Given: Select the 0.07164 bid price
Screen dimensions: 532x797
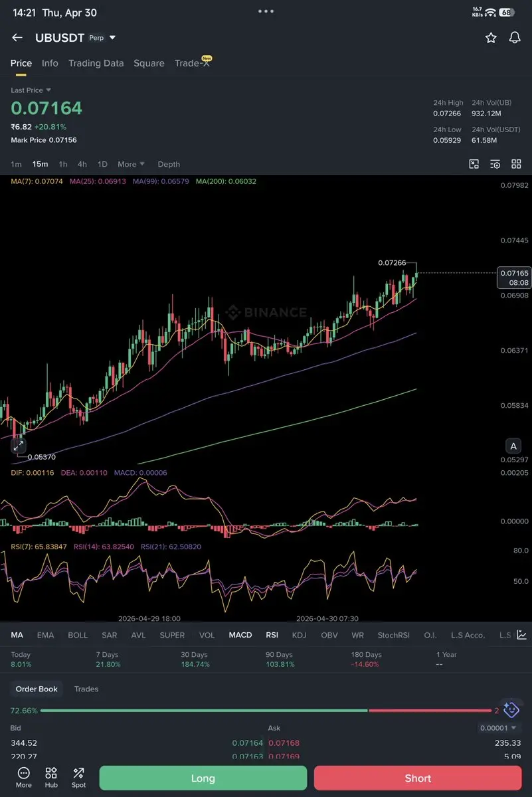Looking at the screenshot, I should click(248, 743).
